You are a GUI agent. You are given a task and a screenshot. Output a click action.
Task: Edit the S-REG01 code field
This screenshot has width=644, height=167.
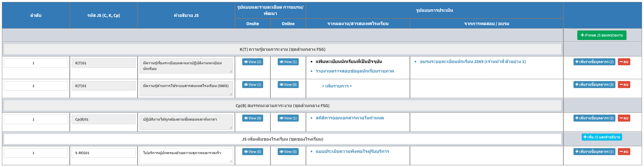pyautogui.click(x=104, y=153)
